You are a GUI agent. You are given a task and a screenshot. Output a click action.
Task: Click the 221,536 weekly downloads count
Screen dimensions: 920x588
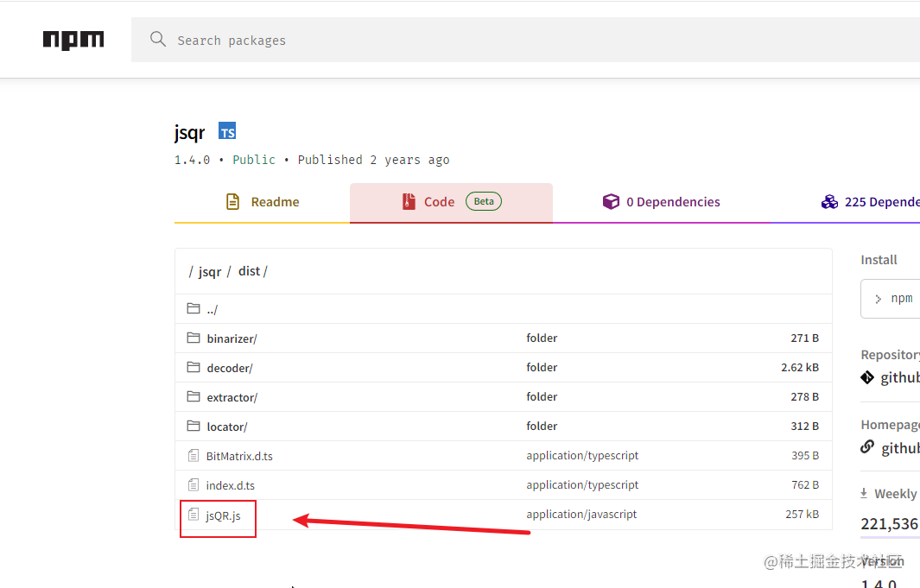click(x=889, y=523)
